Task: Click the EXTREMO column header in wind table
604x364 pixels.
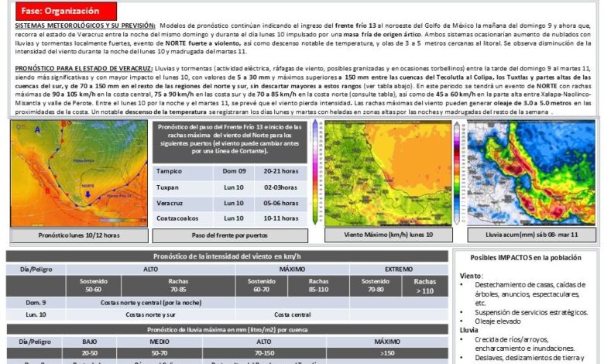Action: coord(399,269)
